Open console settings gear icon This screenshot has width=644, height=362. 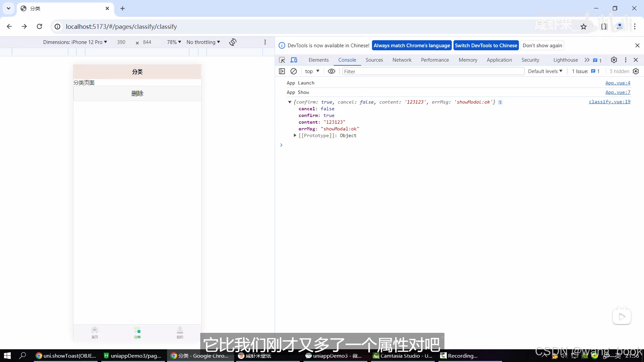[x=636, y=71]
